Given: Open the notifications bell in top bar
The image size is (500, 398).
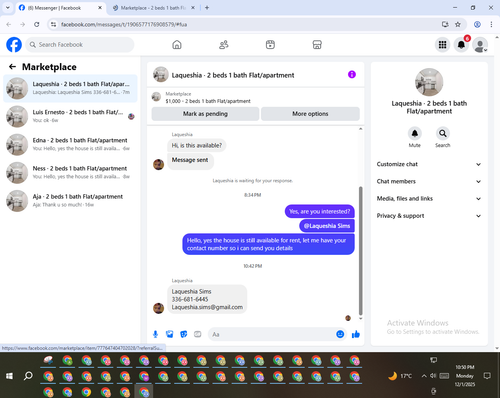Looking at the screenshot, I should (x=461, y=45).
